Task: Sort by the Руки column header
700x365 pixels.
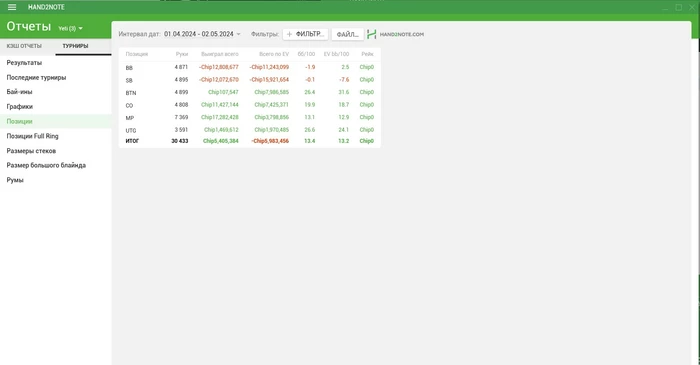Action: pos(182,54)
